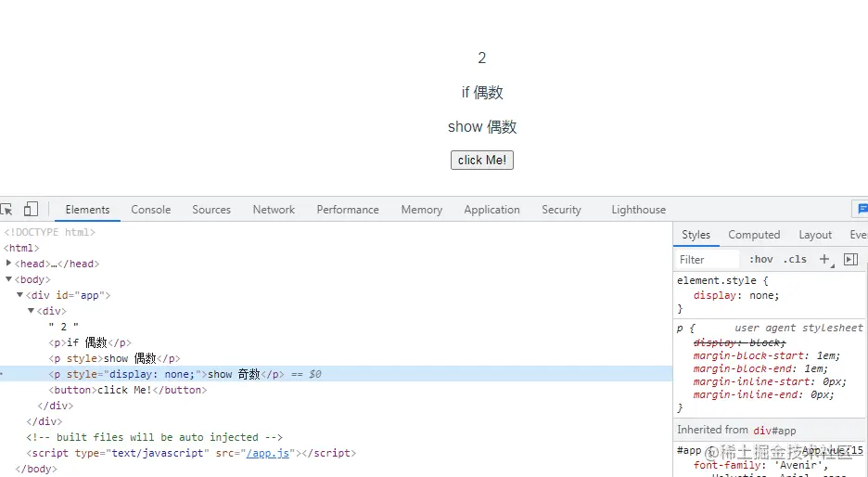Toggle computed styles sidebar pane icon
Viewport: 868px width, 477px height.
click(x=850, y=259)
